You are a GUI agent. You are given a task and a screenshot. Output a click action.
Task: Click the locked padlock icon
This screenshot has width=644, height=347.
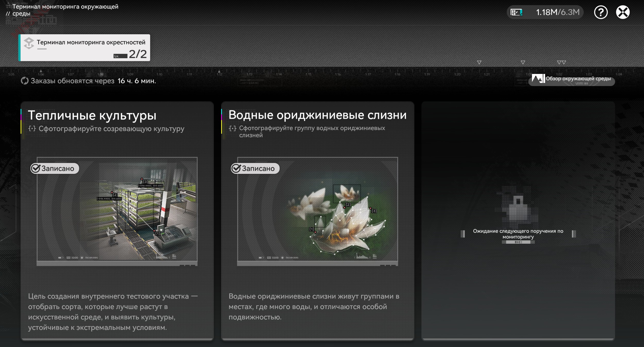(518, 209)
